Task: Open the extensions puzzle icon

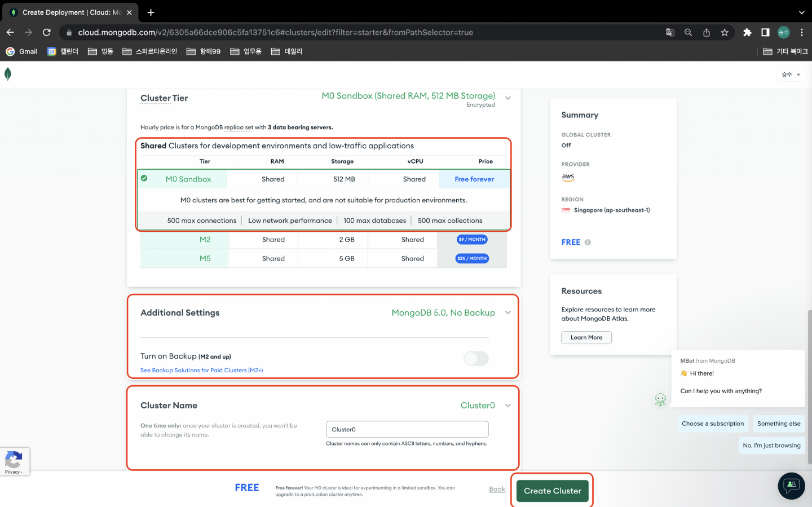Action: pos(747,32)
